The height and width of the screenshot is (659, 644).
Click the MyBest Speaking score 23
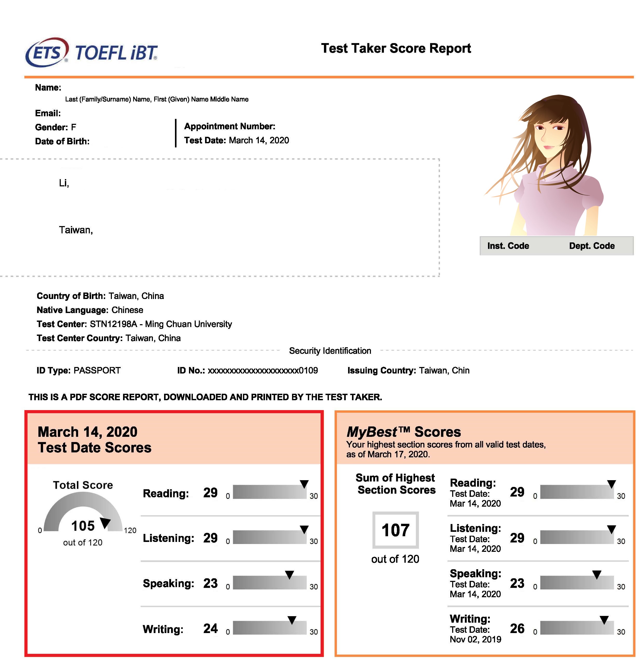point(517,583)
